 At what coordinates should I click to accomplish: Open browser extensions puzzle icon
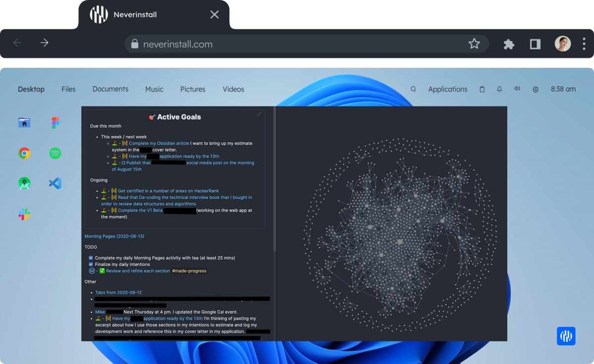(509, 44)
